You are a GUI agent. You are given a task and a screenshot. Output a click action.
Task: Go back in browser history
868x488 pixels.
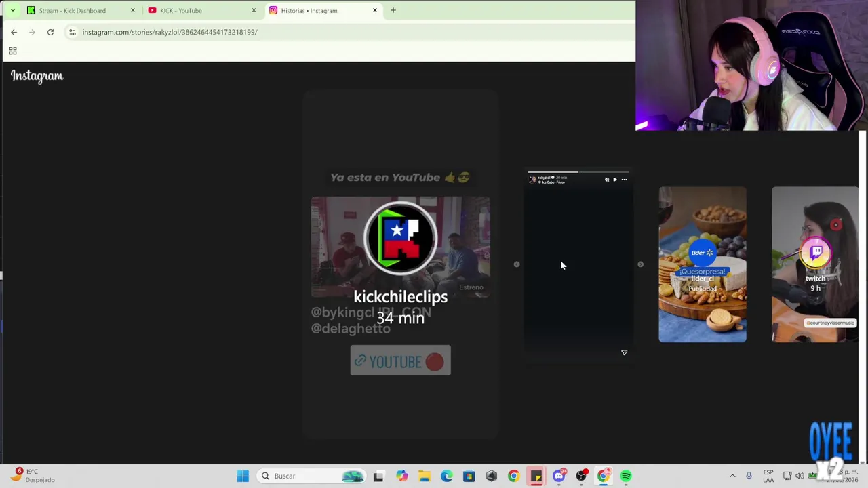(14, 32)
